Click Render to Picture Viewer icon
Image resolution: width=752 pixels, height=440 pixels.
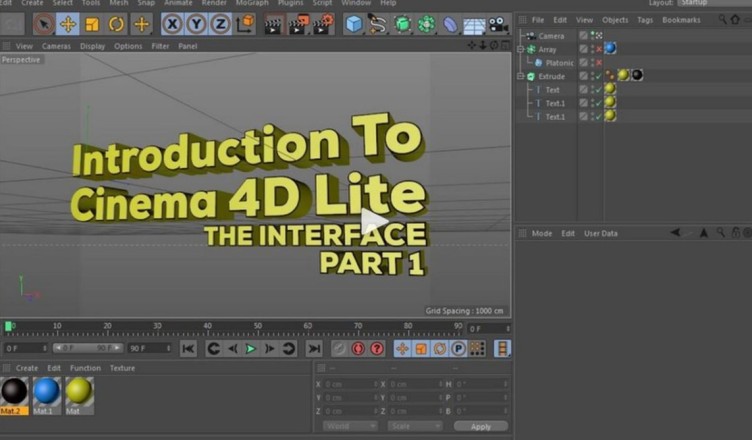[298, 24]
